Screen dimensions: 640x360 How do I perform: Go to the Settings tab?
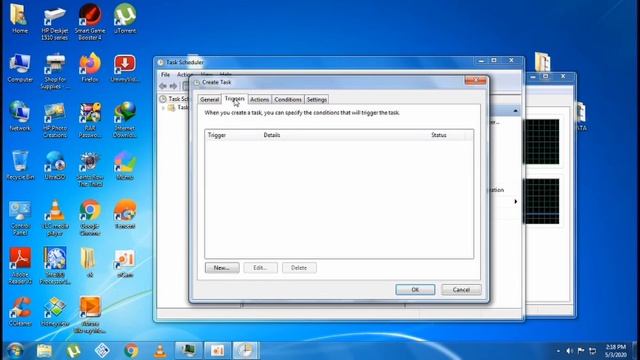317,100
